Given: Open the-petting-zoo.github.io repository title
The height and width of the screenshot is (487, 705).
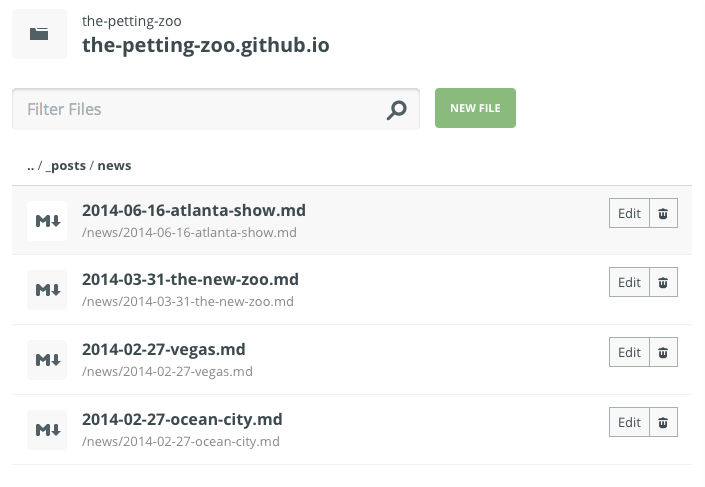Looking at the screenshot, I should click(x=205, y=45).
